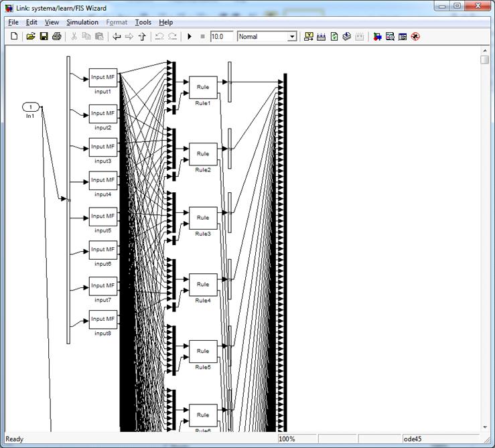Open the Edit menu

tap(31, 22)
